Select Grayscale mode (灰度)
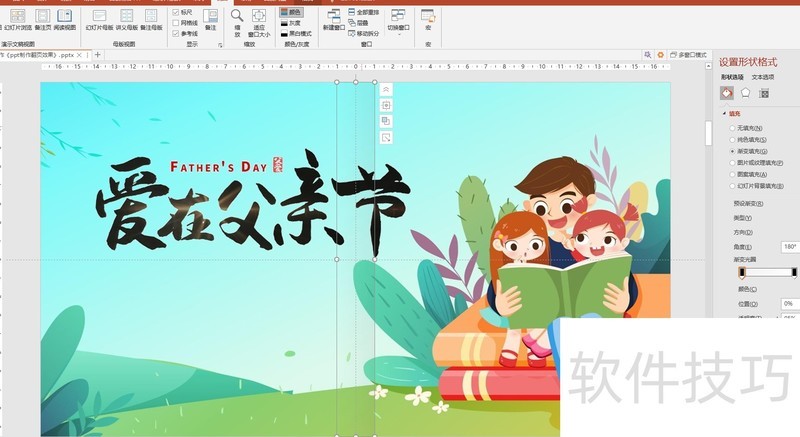The image size is (800, 437). 290,23
